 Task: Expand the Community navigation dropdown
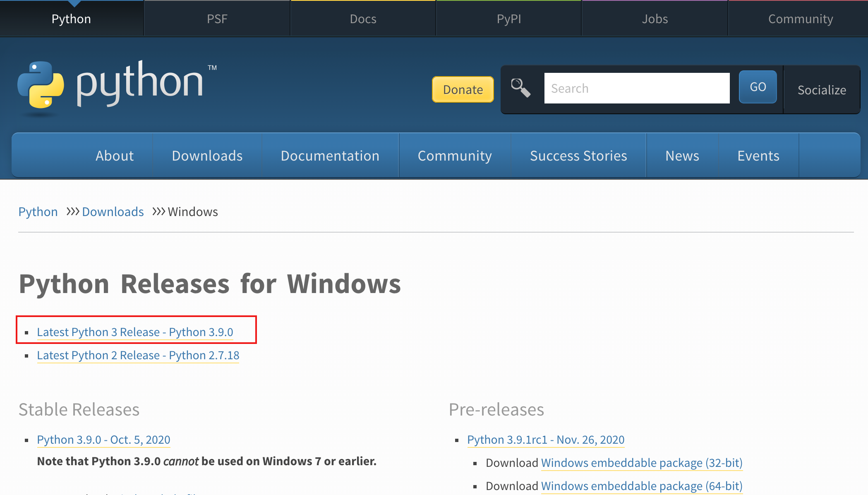[x=454, y=156]
